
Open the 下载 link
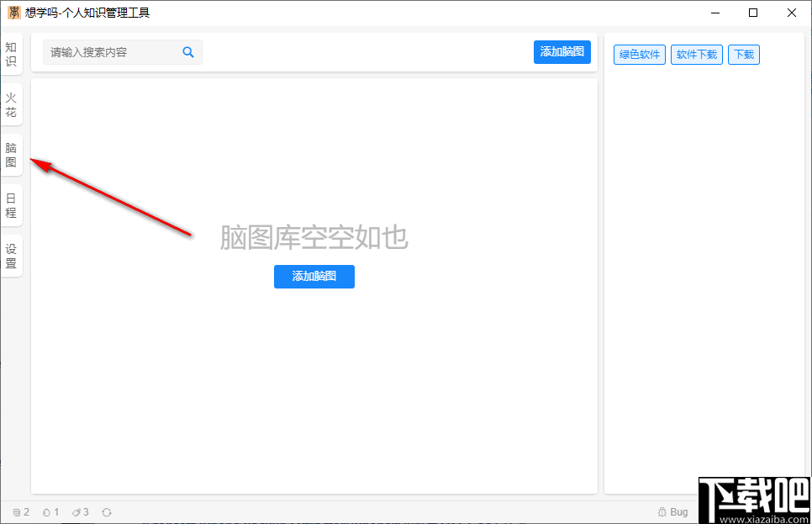coord(743,54)
